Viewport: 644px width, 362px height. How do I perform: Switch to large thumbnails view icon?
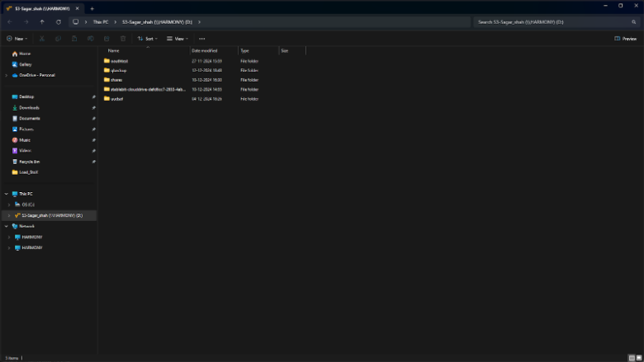(639, 358)
